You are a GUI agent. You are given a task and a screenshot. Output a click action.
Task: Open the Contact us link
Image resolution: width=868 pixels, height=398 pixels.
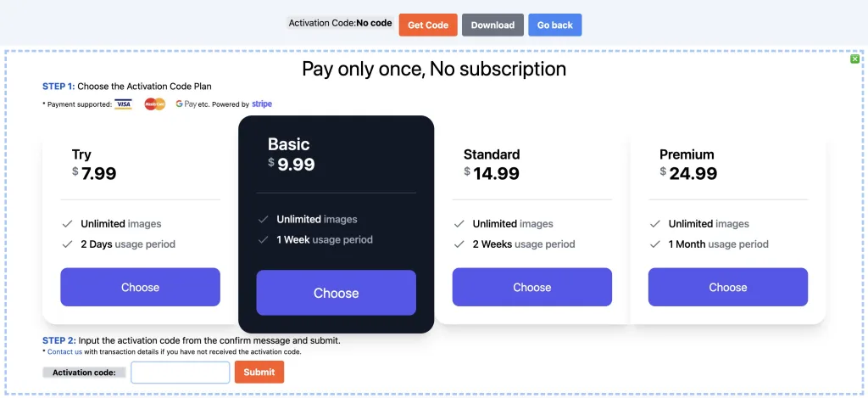pyautogui.click(x=64, y=351)
